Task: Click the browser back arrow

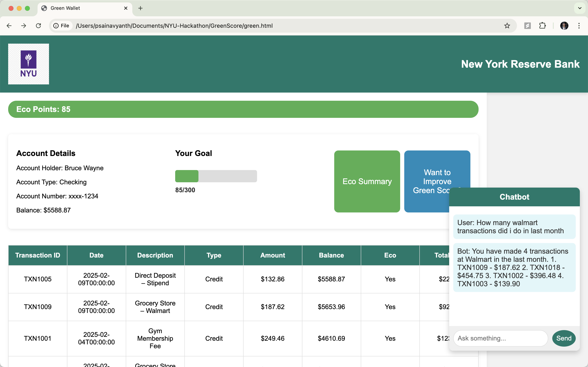Action: pos(9,26)
